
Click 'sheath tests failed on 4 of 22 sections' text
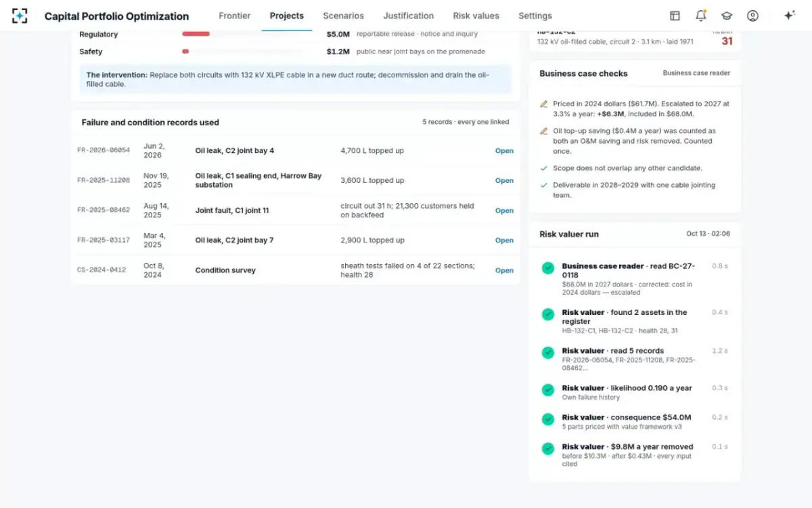(407, 270)
